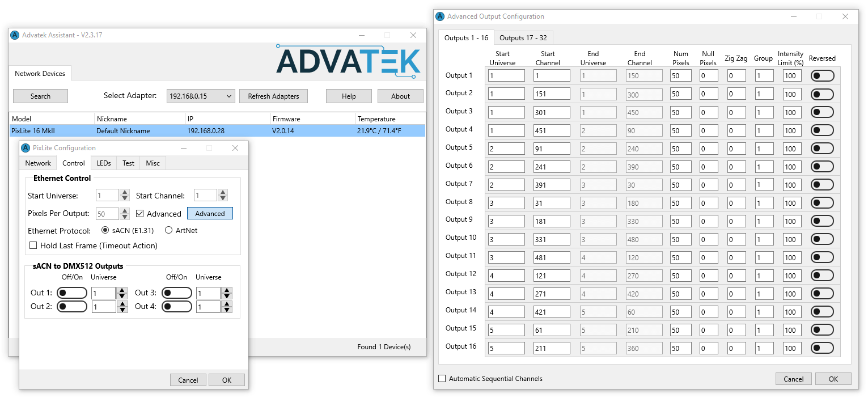Click Cancel in PixLite Configuration window
This screenshot has height=398, width=868.
click(188, 380)
